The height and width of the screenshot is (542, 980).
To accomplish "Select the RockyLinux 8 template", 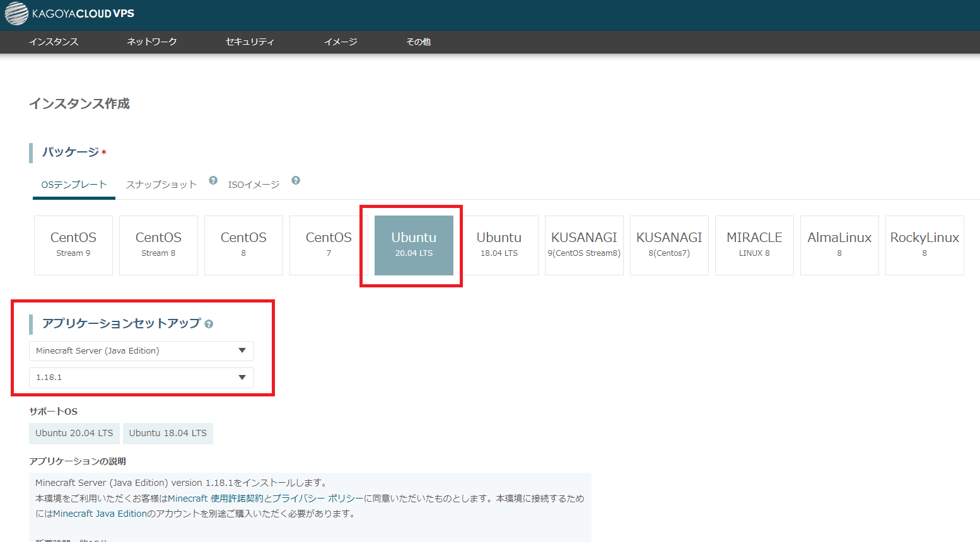I will pos(925,245).
